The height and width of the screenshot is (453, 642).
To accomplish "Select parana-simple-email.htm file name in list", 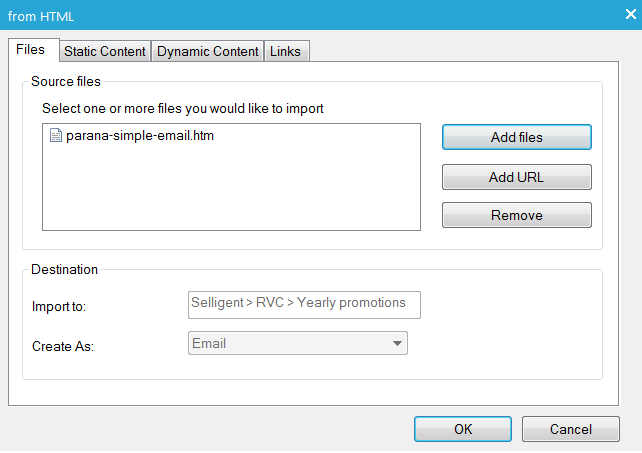I will click(140, 136).
